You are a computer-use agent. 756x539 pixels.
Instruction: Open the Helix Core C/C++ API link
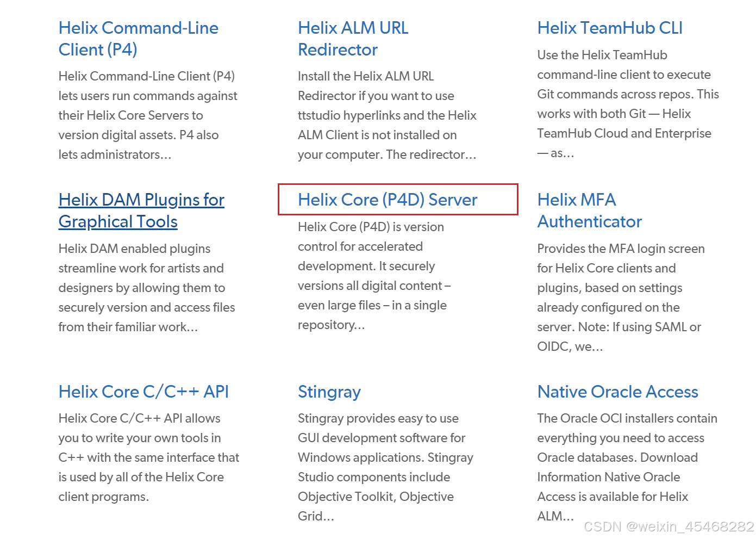tap(143, 392)
